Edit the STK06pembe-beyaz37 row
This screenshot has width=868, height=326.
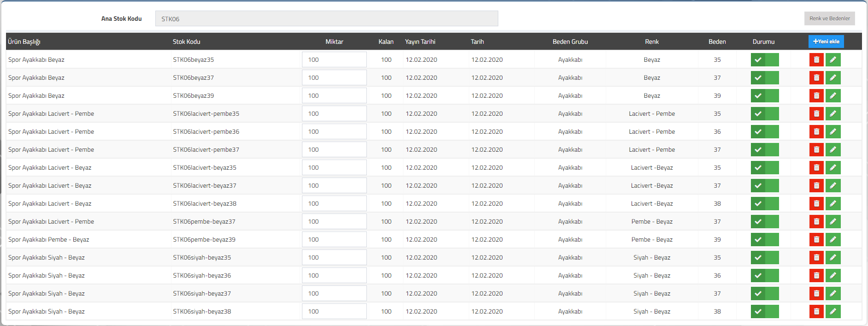pyautogui.click(x=833, y=222)
